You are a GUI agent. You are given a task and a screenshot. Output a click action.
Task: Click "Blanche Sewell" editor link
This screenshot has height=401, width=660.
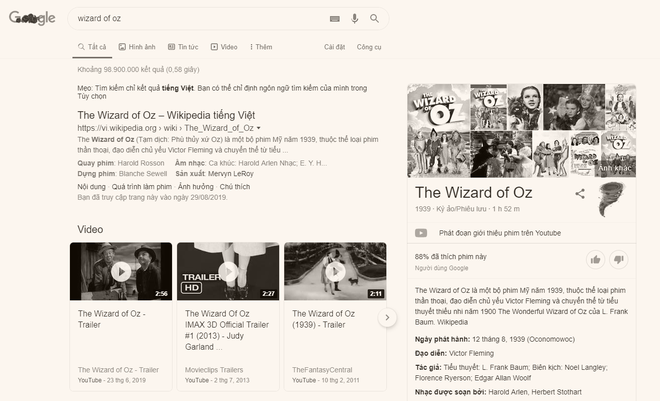[x=143, y=173]
